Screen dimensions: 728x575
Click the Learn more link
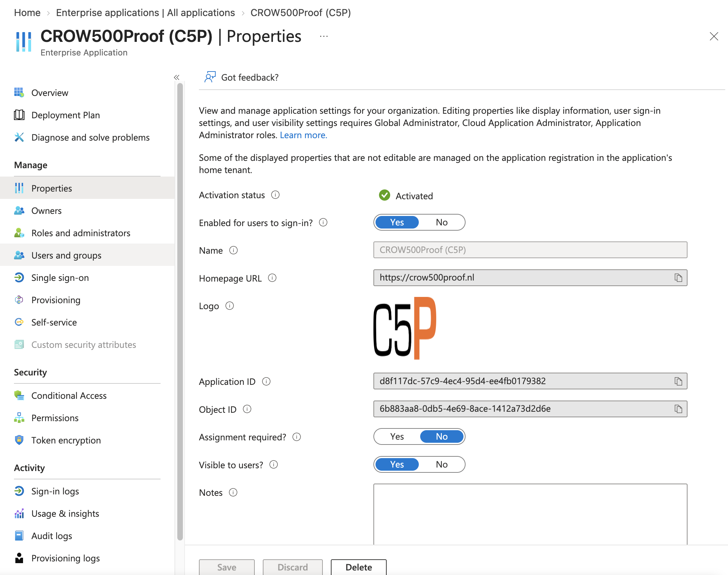pos(303,135)
